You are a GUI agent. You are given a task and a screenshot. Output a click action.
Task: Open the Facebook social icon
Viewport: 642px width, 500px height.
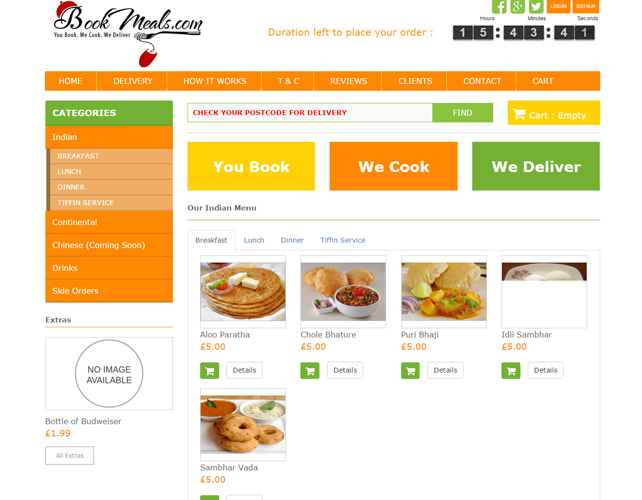(x=499, y=6)
